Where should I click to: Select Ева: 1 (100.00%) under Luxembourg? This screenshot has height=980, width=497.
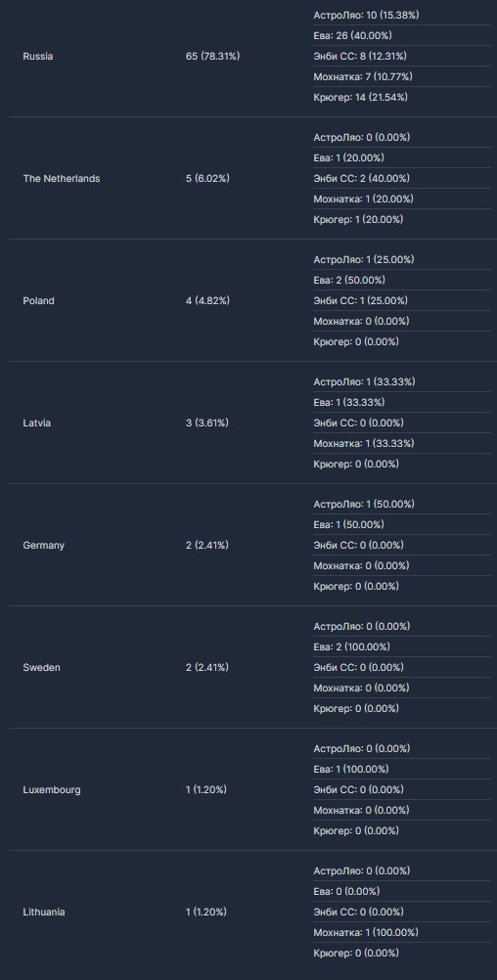coord(350,770)
